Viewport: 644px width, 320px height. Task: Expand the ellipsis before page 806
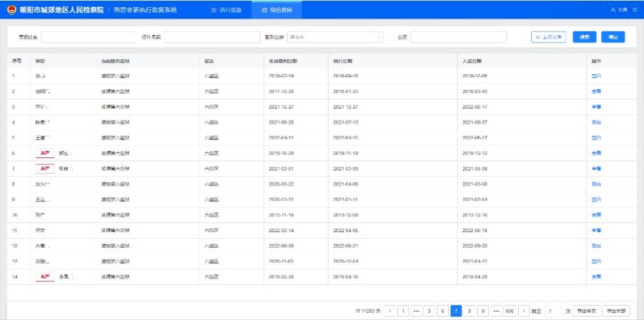(496, 310)
